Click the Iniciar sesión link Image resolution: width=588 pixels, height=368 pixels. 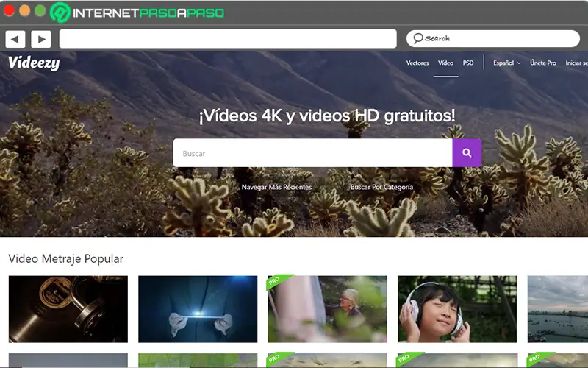pyautogui.click(x=577, y=63)
